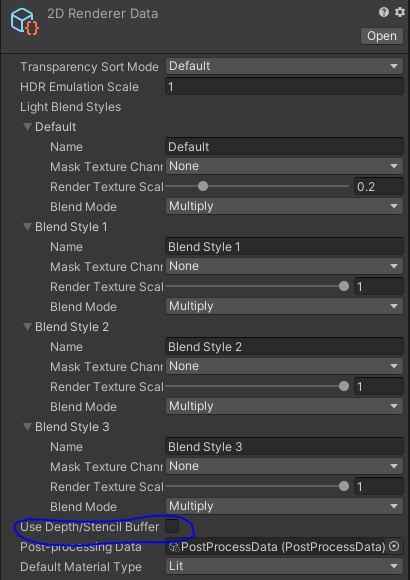The width and height of the screenshot is (410, 580).
Task: Open the Default Material Type dropdown
Action: (284, 566)
